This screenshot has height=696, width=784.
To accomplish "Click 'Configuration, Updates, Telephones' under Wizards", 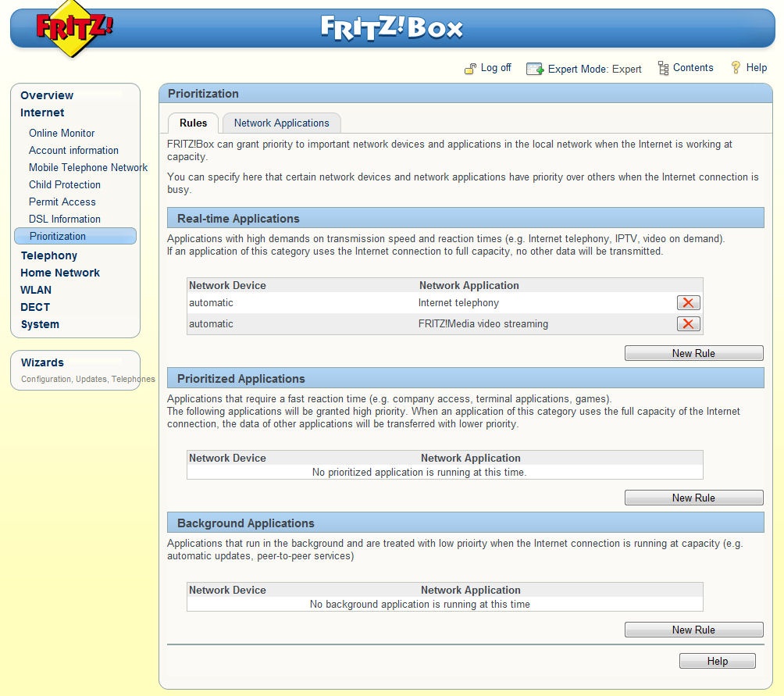I will pyautogui.click(x=88, y=379).
